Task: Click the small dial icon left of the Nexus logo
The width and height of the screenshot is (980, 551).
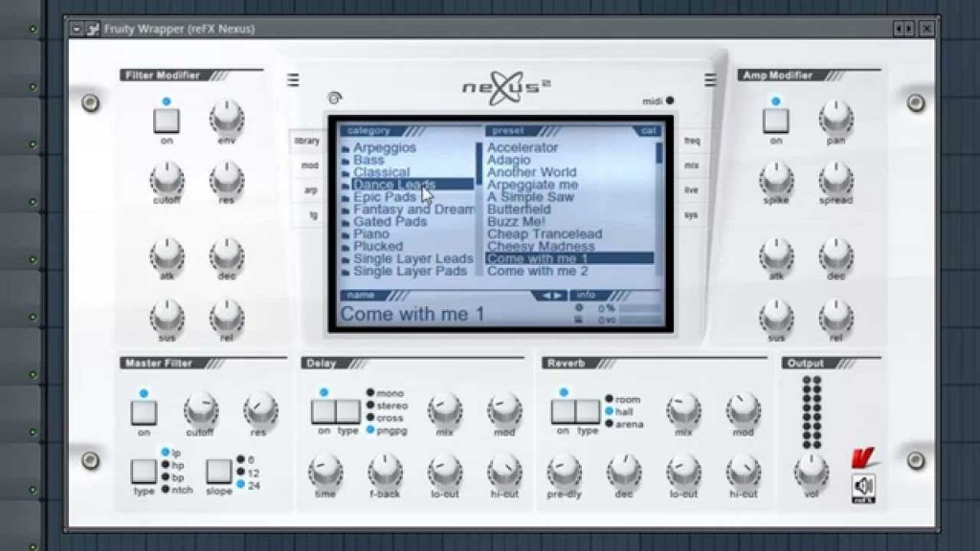Action: (334, 99)
